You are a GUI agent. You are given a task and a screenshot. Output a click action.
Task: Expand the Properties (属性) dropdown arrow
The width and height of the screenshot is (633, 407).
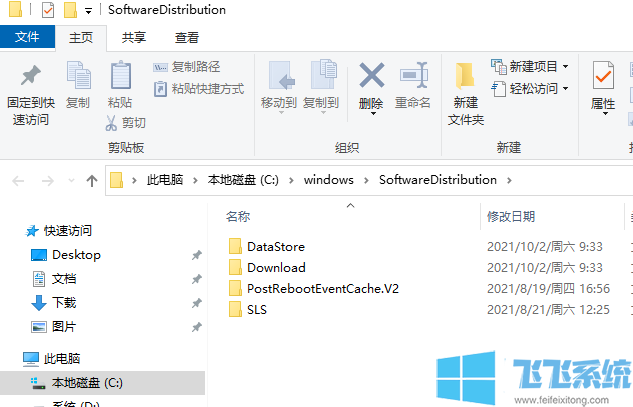click(x=605, y=113)
